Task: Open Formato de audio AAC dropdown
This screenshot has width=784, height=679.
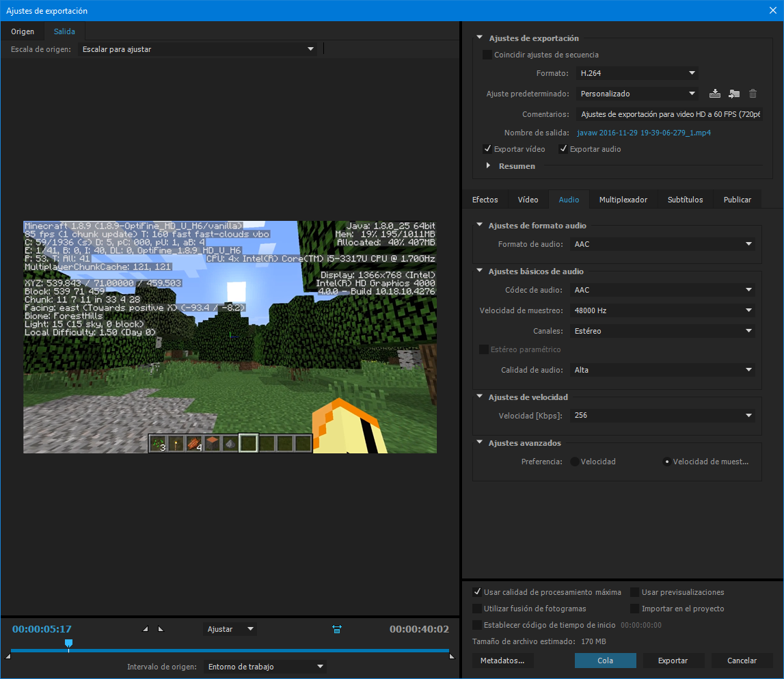Action: click(x=662, y=244)
